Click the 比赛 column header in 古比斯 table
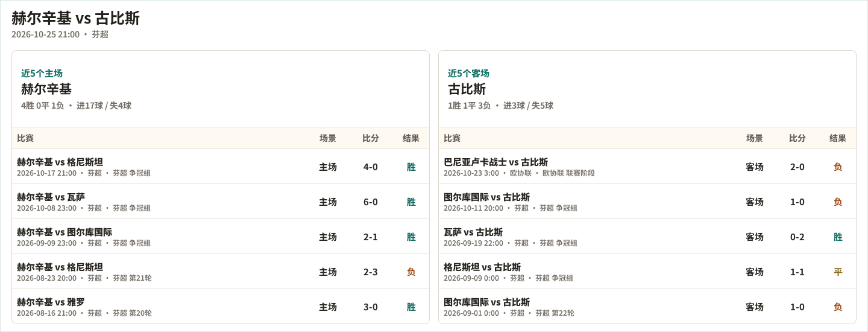The height and width of the screenshot is (332, 868). pos(452,138)
